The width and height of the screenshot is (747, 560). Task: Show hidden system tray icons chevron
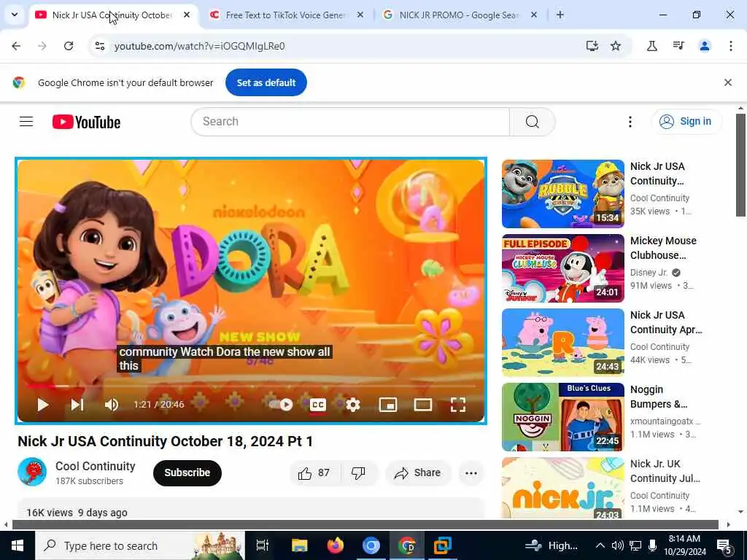coord(600,545)
